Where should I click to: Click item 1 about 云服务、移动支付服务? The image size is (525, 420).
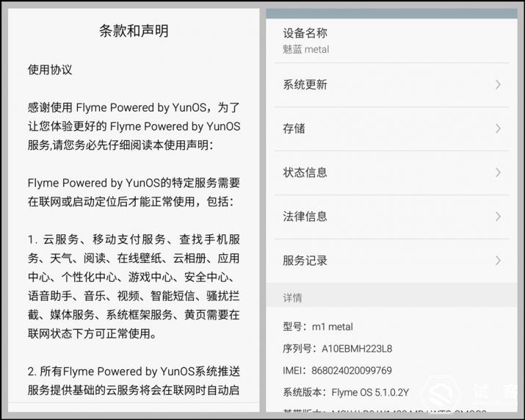pos(134,286)
